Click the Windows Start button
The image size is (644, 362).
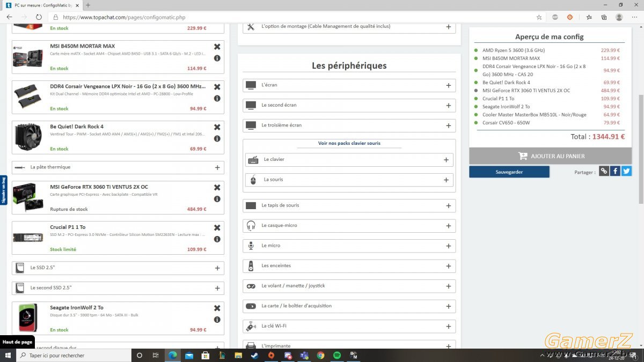(8, 355)
